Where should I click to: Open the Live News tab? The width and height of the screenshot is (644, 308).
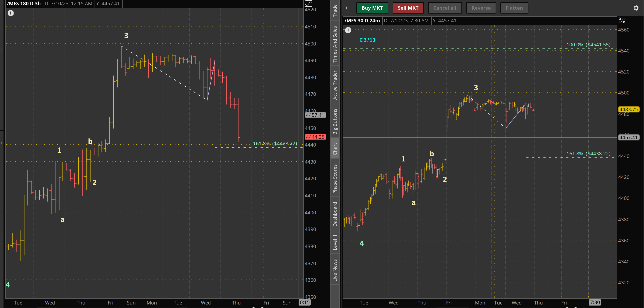335,270
